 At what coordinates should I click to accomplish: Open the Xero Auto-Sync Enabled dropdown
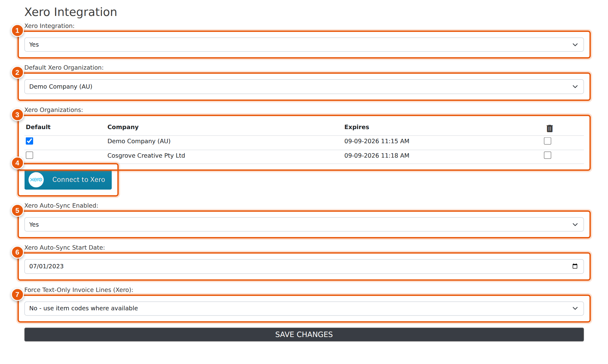(304, 224)
